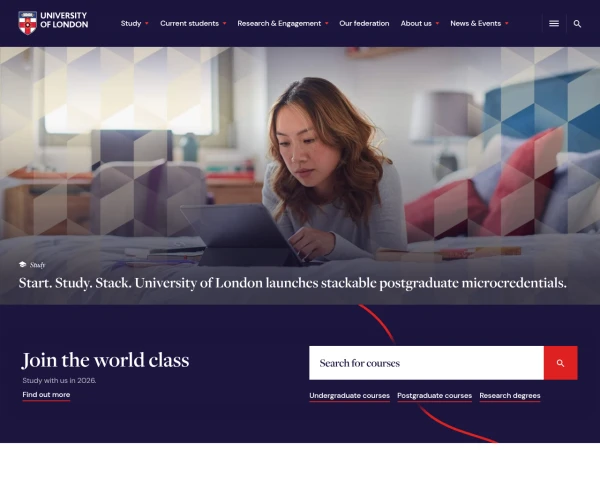
Task: Open Undergraduate courses link
Action: [x=349, y=396]
